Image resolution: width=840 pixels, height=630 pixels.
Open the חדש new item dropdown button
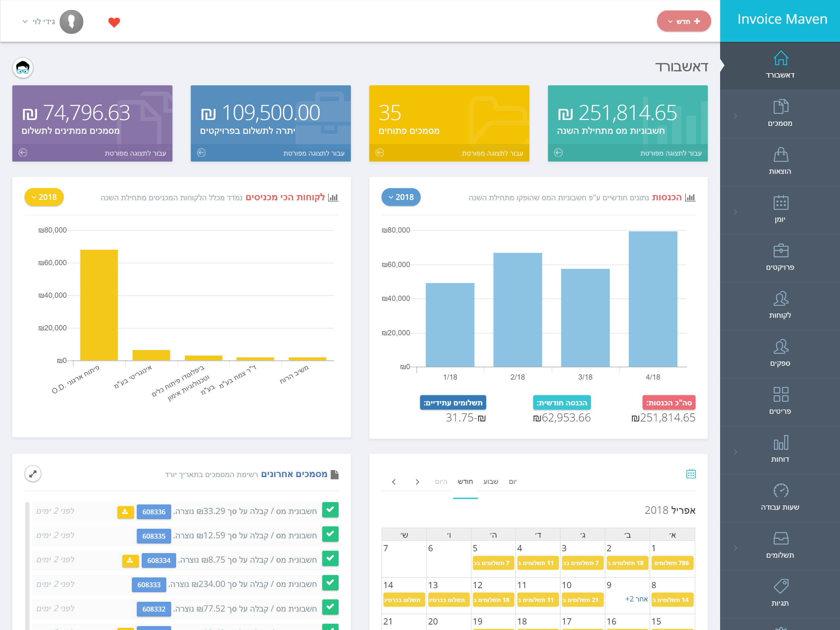(683, 21)
